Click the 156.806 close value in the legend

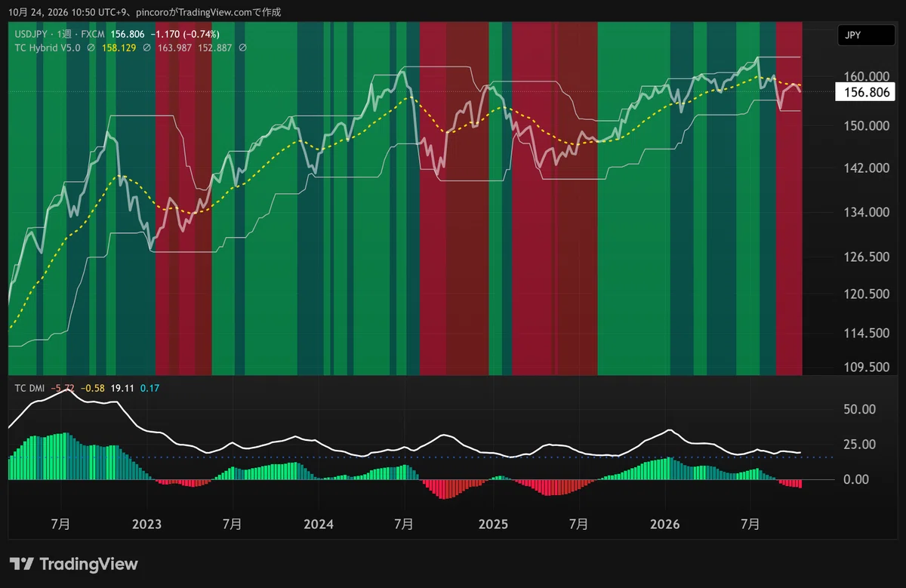(128, 34)
